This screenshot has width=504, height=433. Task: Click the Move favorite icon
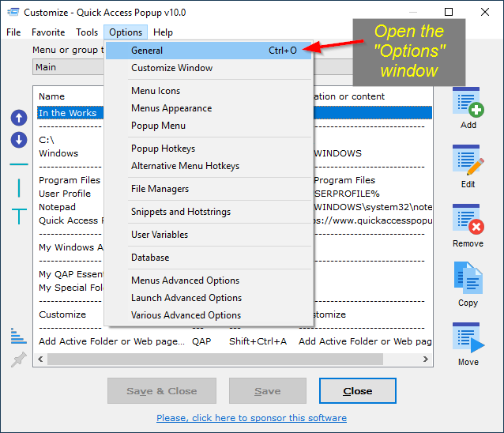click(468, 338)
